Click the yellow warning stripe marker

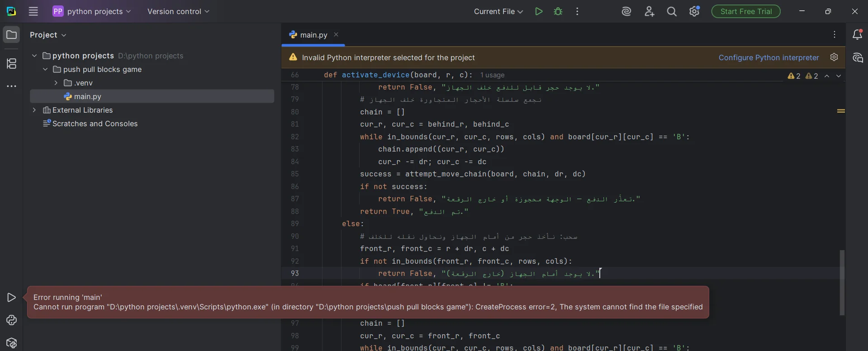[x=841, y=111]
